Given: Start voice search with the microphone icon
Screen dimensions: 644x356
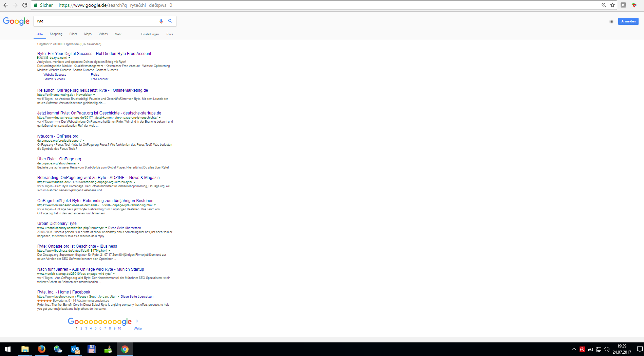Looking at the screenshot, I should click(161, 21).
